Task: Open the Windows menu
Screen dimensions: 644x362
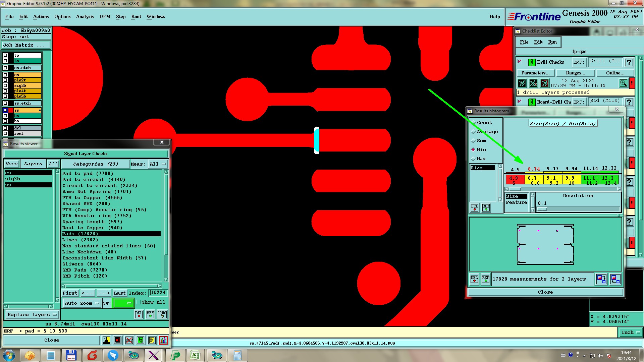Action: coord(156,16)
